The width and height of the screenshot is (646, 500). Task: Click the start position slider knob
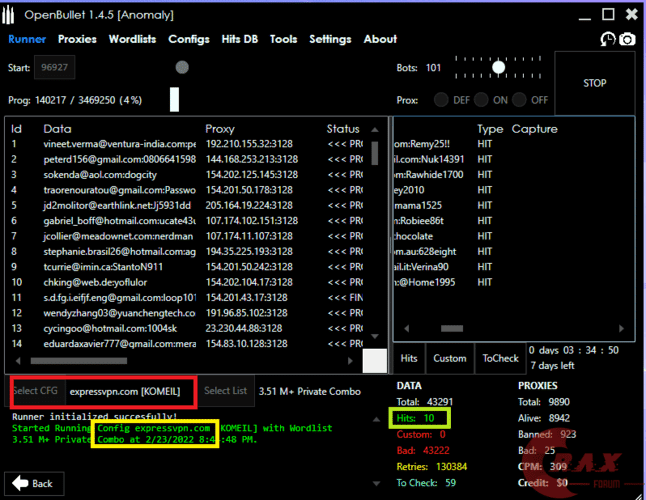click(x=182, y=67)
